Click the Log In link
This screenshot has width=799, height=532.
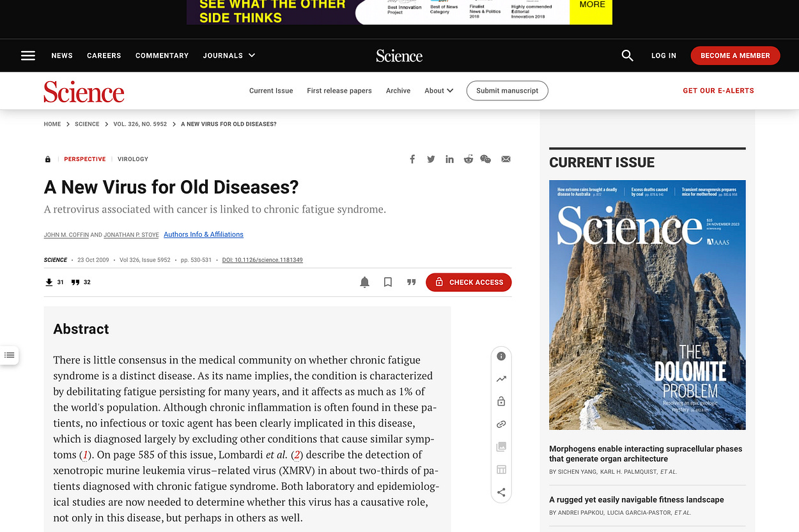tap(663, 56)
